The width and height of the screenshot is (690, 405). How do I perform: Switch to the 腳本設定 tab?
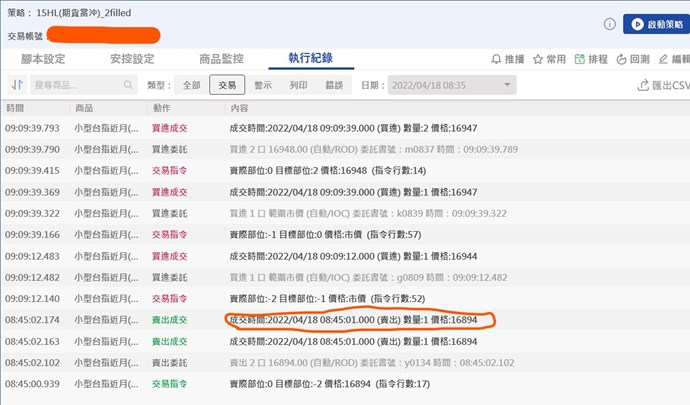pyautogui.click(x=43, y=59)
